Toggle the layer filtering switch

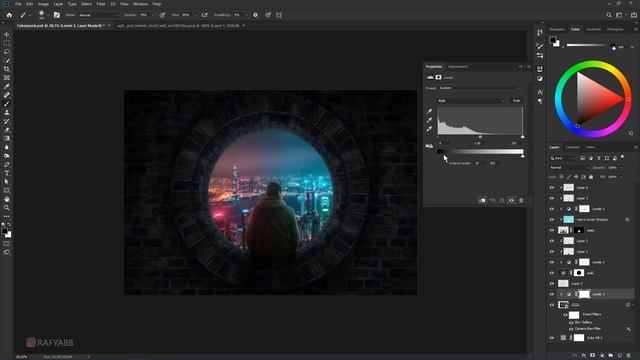tap(622, 157)
